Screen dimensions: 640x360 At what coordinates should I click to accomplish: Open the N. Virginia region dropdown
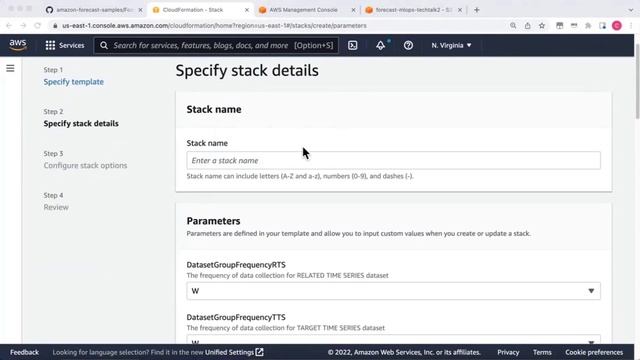pos(451,45)
